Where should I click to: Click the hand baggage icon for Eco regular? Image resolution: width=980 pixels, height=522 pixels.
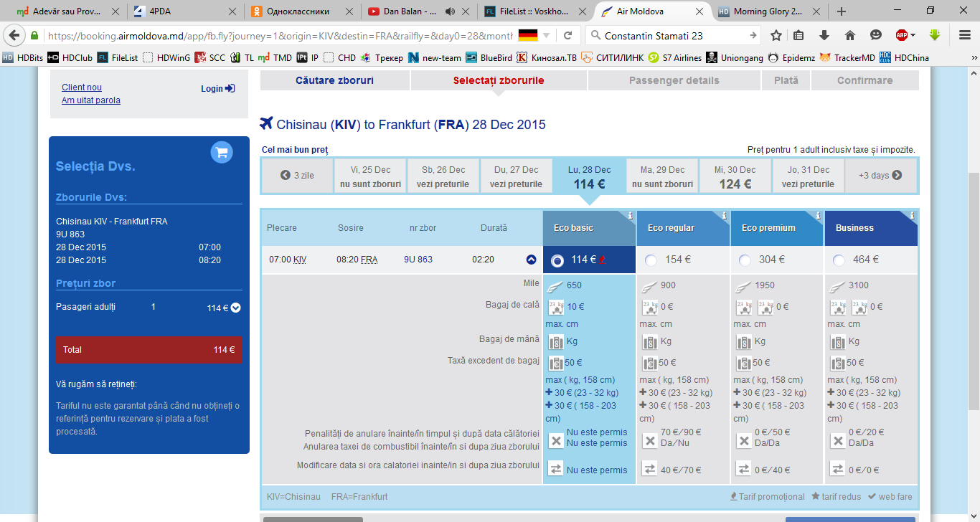pos(649,342)
